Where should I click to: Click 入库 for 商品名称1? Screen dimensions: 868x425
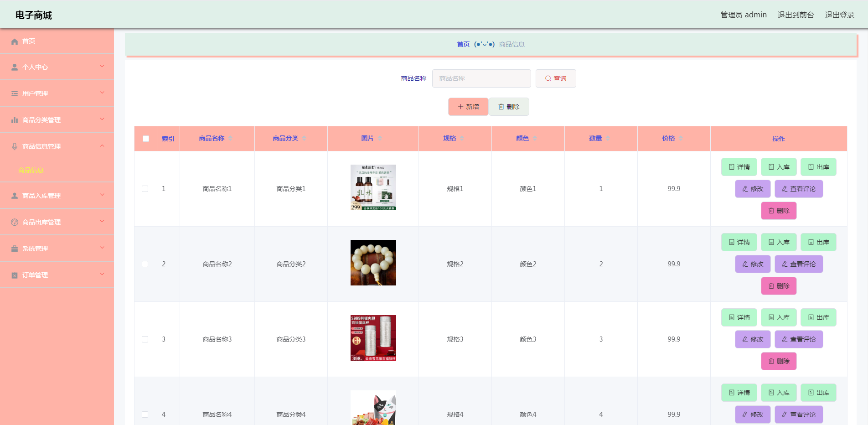point(779,167)
